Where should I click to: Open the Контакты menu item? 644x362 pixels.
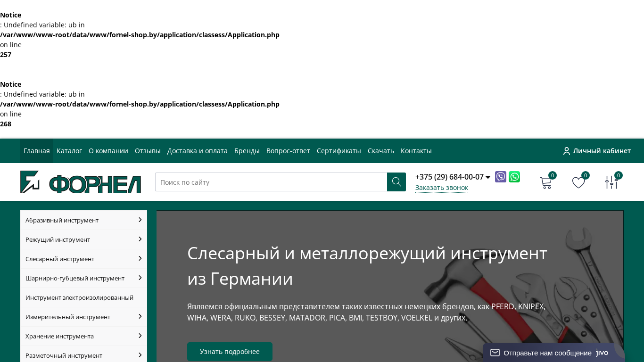(x=416, y=151)
